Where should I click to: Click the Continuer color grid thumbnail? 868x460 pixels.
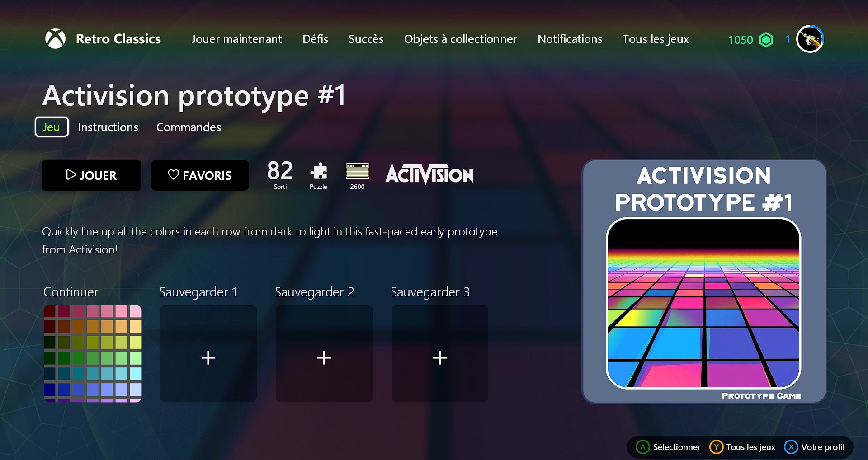[x=93, y=353]
